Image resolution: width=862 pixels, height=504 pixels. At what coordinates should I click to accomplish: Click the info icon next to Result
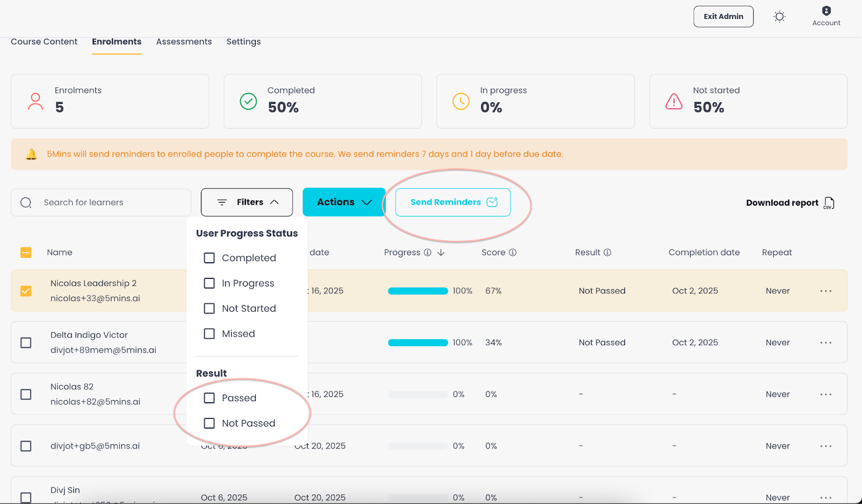[607, 253]
